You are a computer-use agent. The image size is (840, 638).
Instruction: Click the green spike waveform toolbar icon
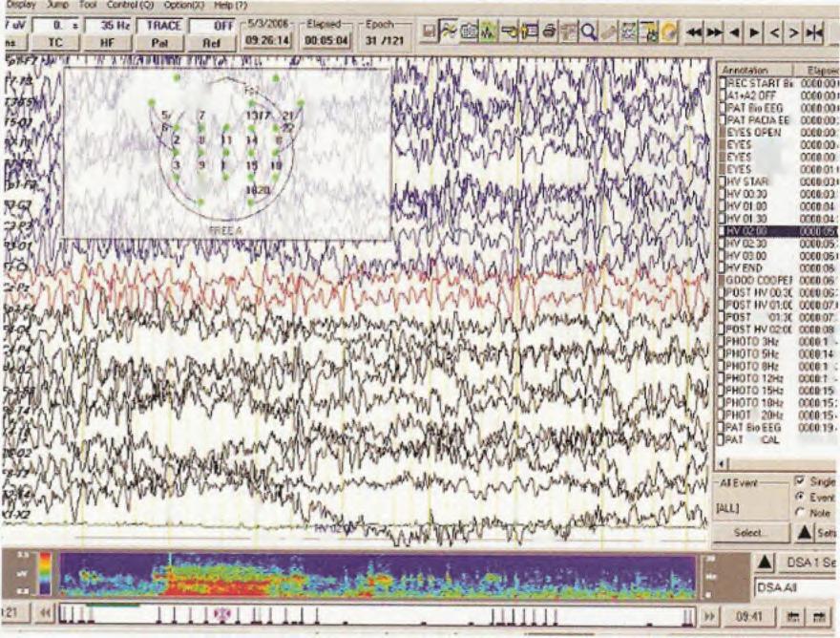tap(489, 32)
